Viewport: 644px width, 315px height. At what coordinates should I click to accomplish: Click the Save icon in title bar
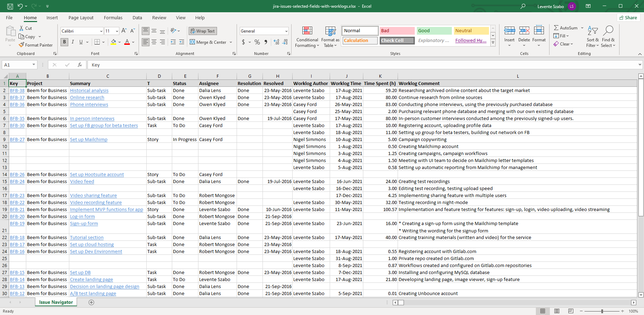[10, 6]
